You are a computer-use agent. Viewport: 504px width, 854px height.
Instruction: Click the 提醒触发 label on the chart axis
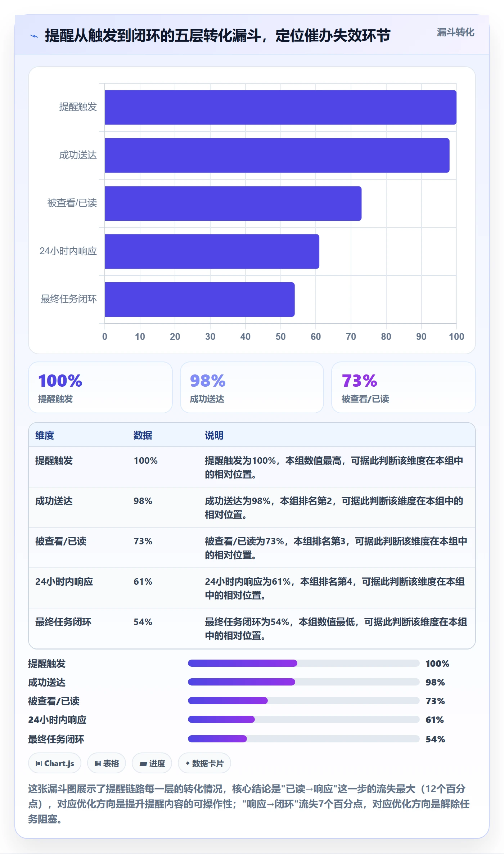[78, 107]
